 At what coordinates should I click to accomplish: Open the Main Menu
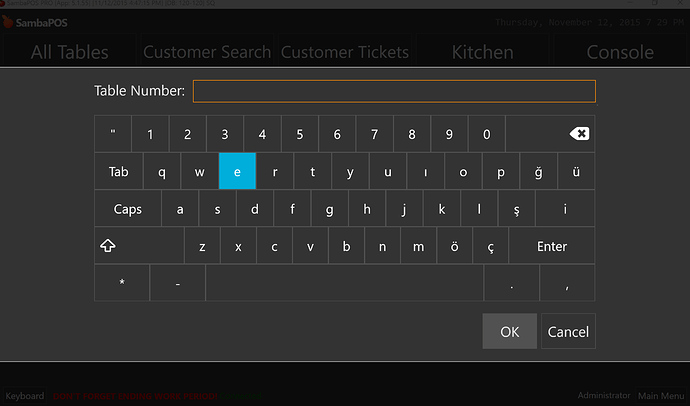661,396
